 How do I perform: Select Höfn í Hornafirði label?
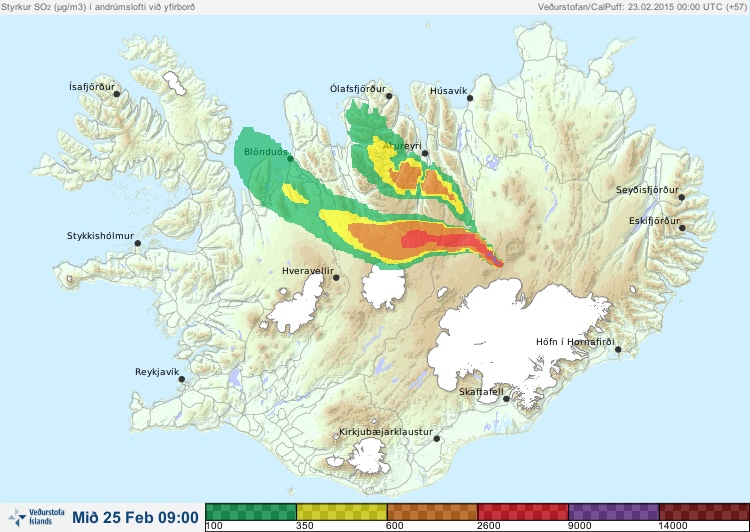[x=575, y=342]
